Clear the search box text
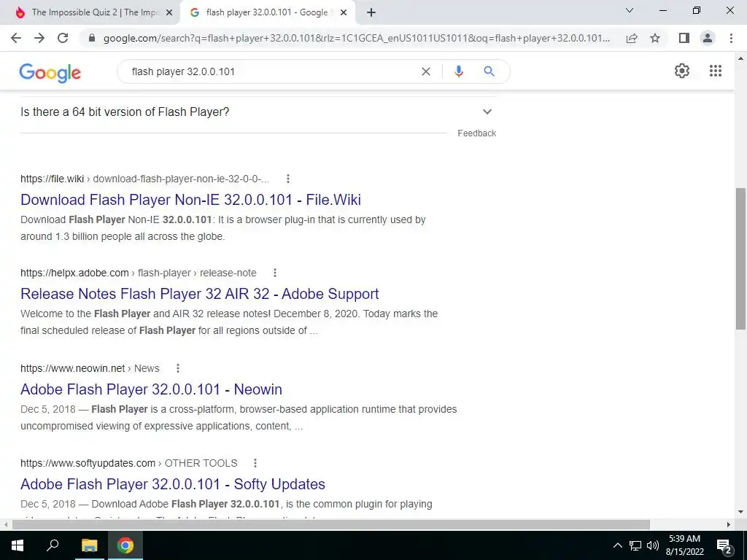The height and width of the screenshot is (560, 747). pyautogui.click(x=426, y=71)
